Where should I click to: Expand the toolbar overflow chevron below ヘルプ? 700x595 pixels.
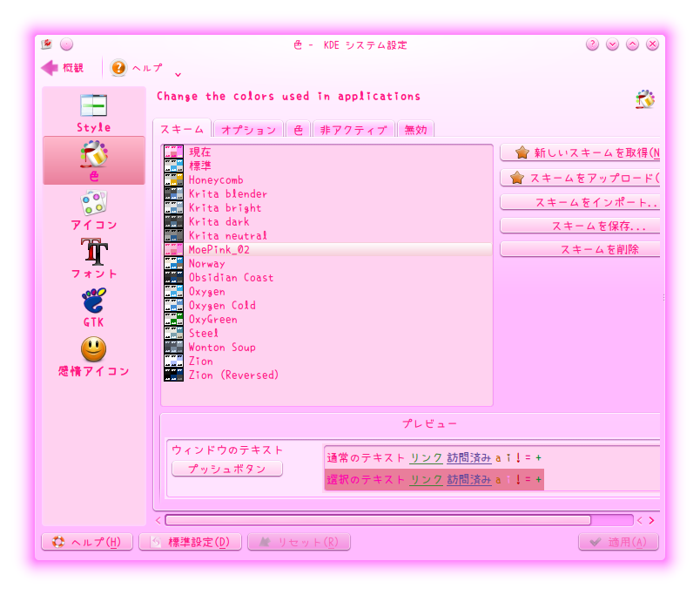click(x=178, y=75)
